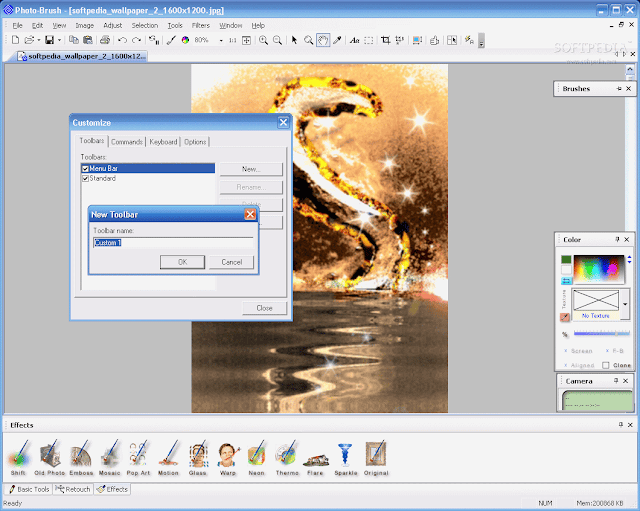Select the hand pan tool
Viewport: 640px width, 511px height.
tap(323, 40)
